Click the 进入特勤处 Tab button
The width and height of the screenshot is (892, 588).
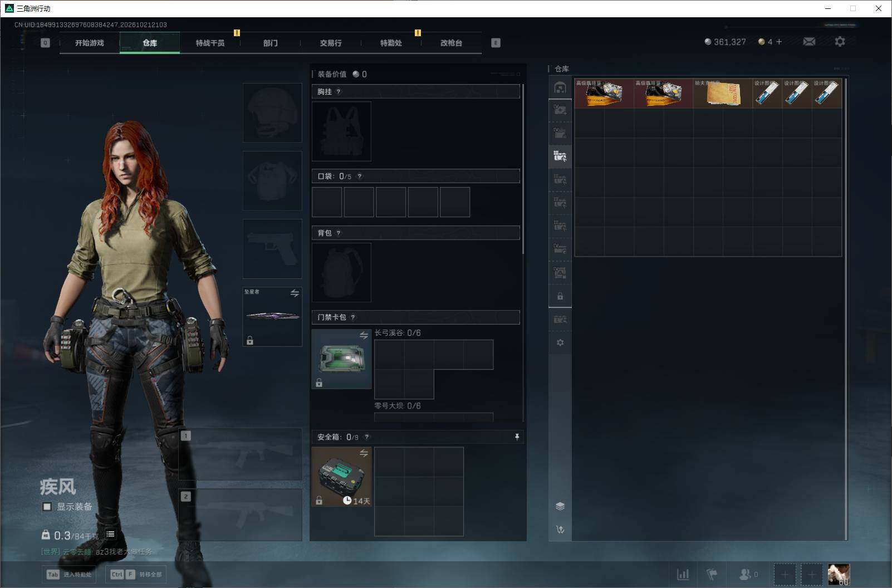pos(69,575)
